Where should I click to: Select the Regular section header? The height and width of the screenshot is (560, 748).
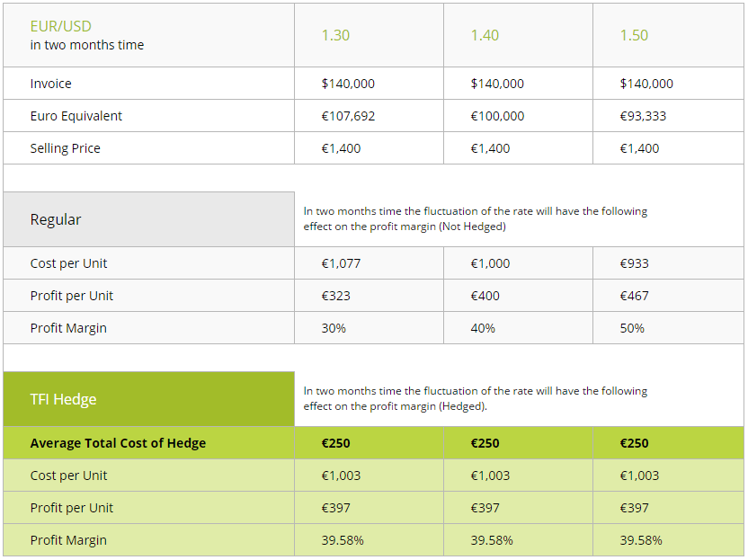coord(56,218)
